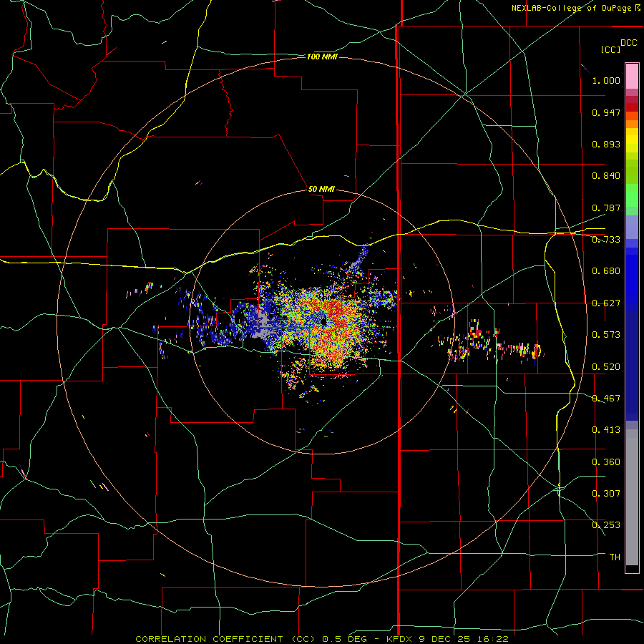
Task: Select the 0.467 legend value
Action: tap(606, 399)
